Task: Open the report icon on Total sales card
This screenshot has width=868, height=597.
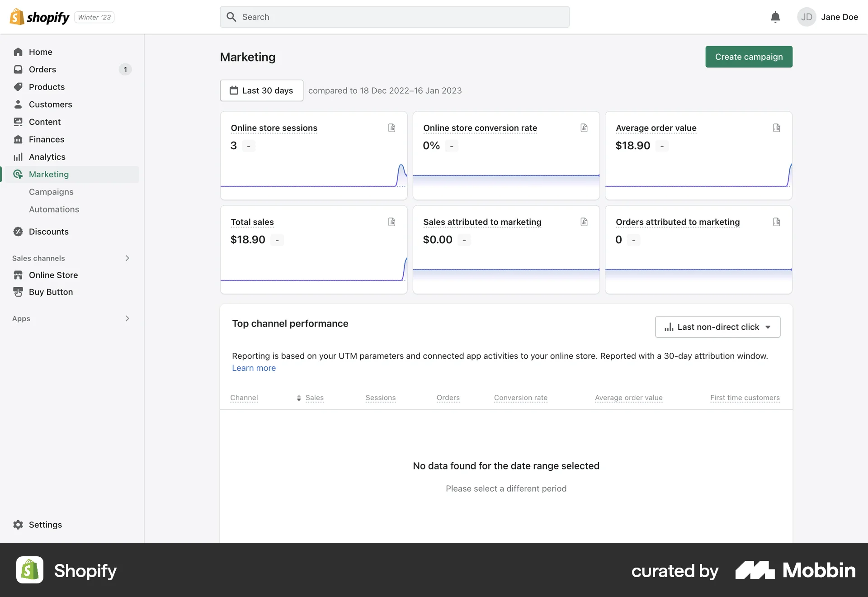Action: 392,222
